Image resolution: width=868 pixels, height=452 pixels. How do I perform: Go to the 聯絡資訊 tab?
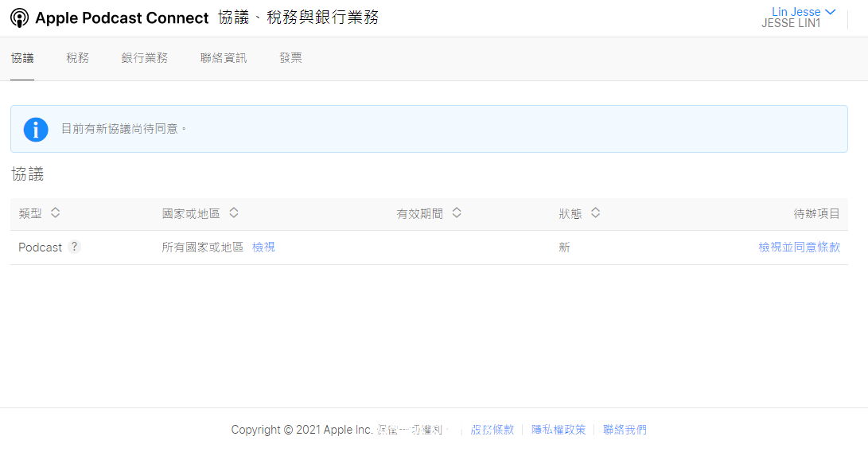pyautogui.click(x=224, y=58)
